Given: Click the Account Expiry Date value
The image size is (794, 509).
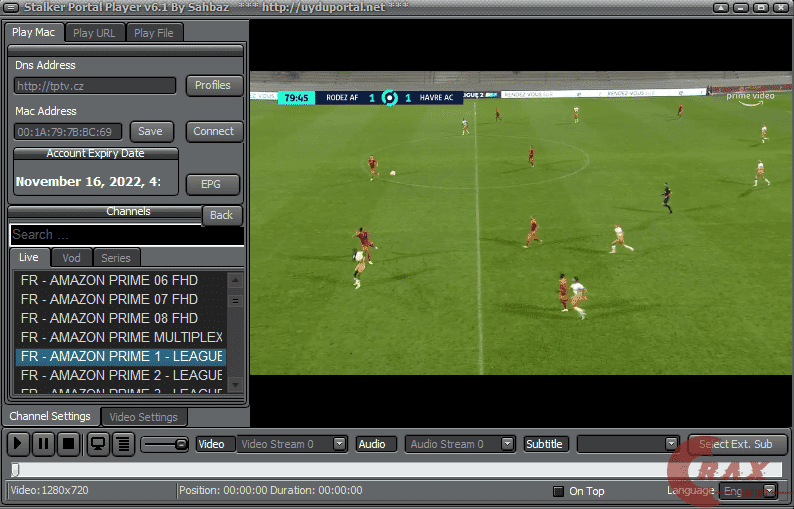Looking at the screenshot, I should tap(89, 181).
